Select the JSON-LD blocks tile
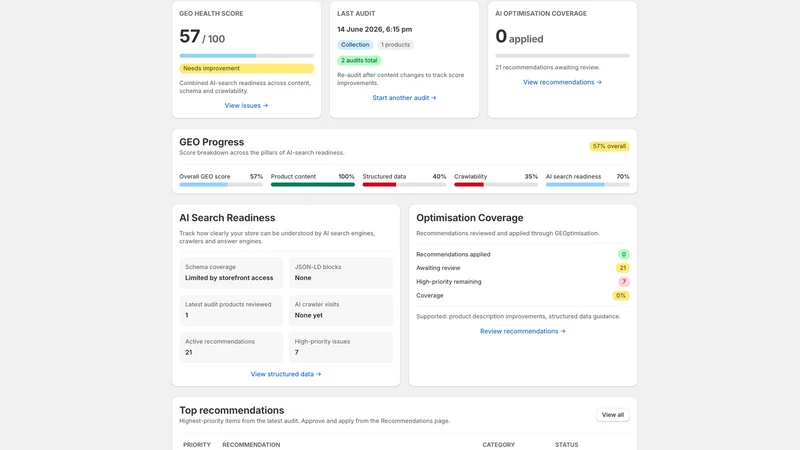This screenshot has height=450, width=800. point(341,273)
